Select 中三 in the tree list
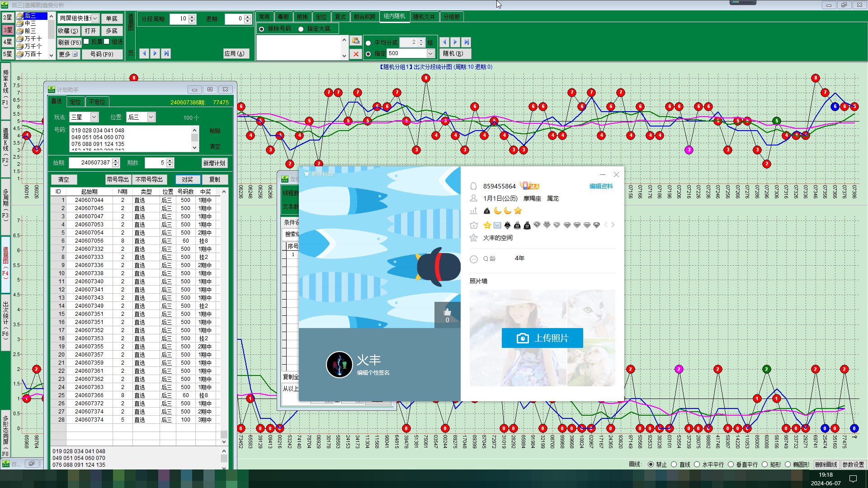 click(x=30, y=23)
